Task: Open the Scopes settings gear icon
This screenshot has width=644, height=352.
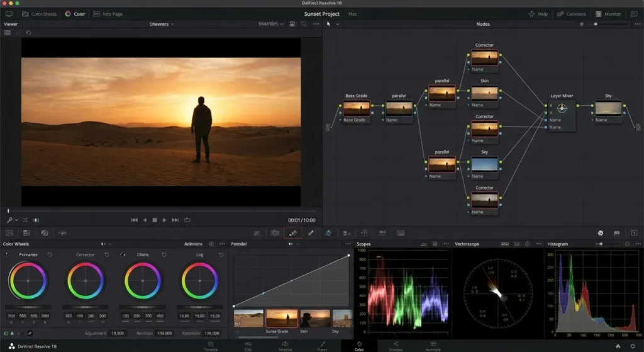Action: point(435,244)
